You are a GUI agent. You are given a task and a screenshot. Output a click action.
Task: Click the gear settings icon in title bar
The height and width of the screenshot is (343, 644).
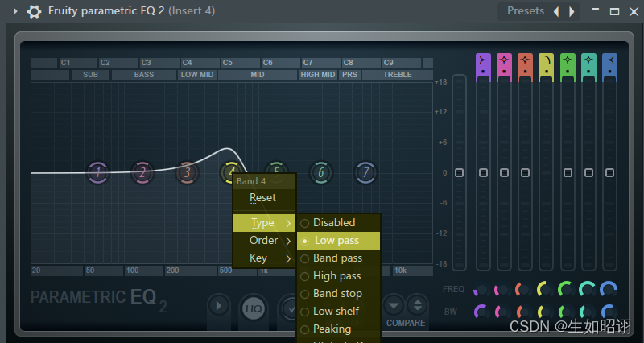(x=34, y=11)
